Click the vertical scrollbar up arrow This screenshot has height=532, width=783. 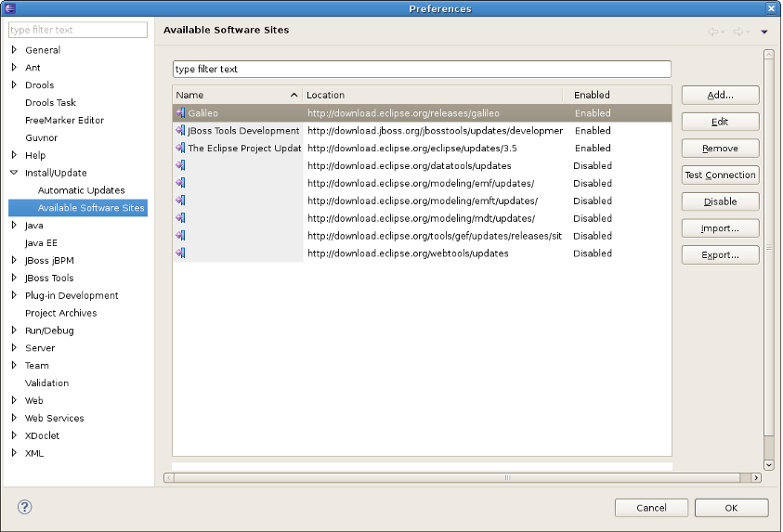pos(768,54)
